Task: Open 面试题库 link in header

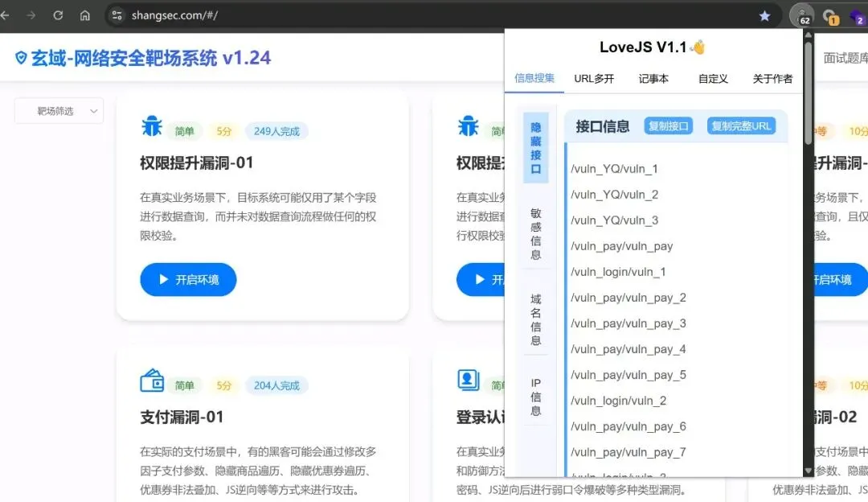Action: (845, 58)
